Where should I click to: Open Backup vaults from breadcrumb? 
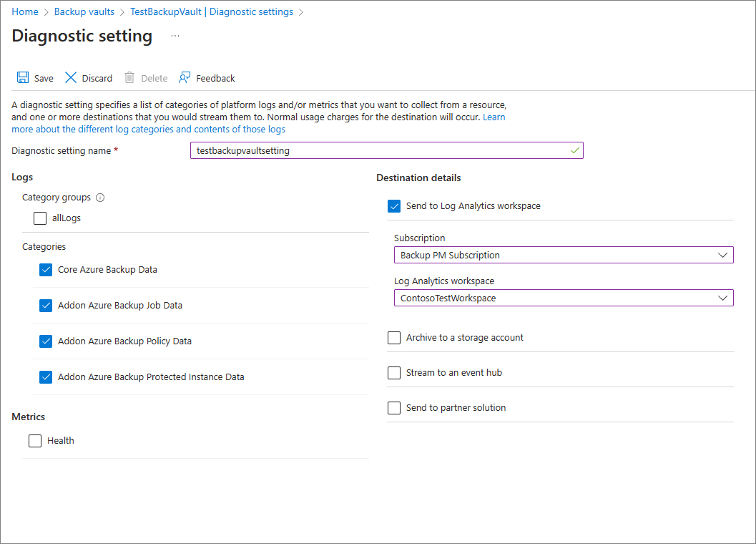pyautogui.click(x=84, y=11)
